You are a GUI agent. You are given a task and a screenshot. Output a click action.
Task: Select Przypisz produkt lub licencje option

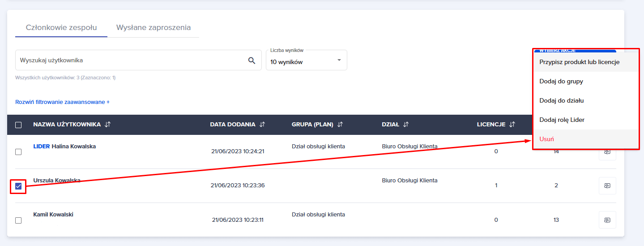[x=580, y=62]
